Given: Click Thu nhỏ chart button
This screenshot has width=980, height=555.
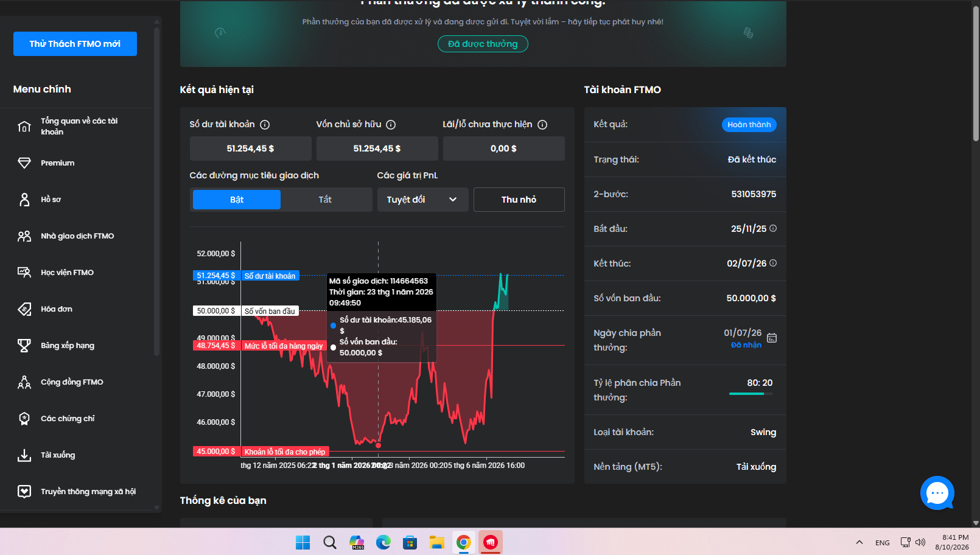Looking at the screenshot, I should (519, 200).
